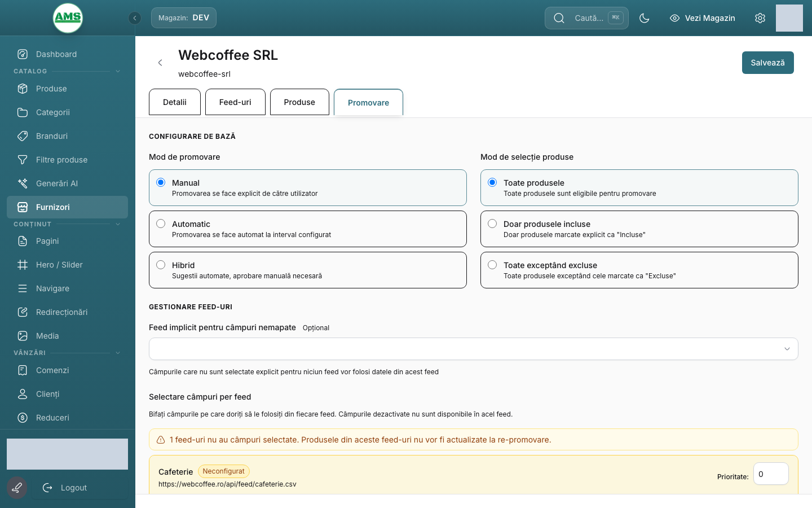
Task: Select the Manual promotion mode
Action: 308,187
